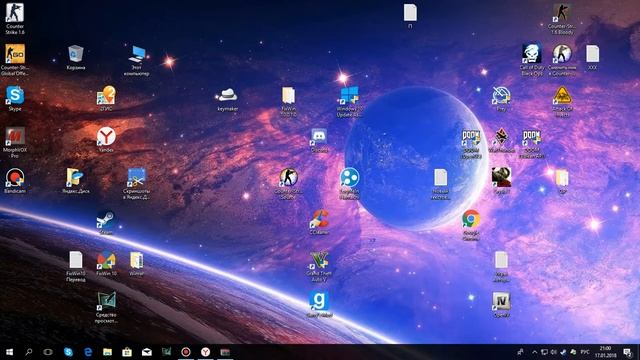Switch to Bandicam in the taskbar
This screenshot has width=640, height=360.
pyautogui.click(x=186, y=352)
